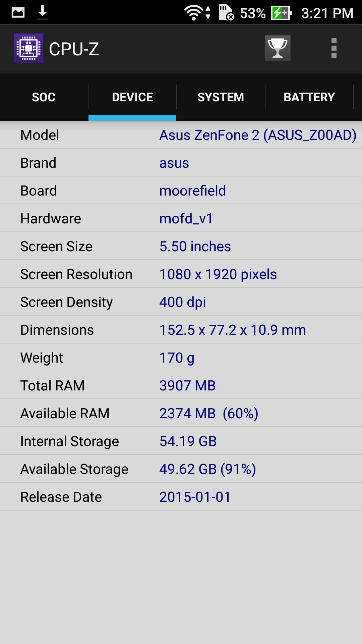Select the Total RAM row
Image resolution: width=362 pixels, height=644 pixels.
181,386
